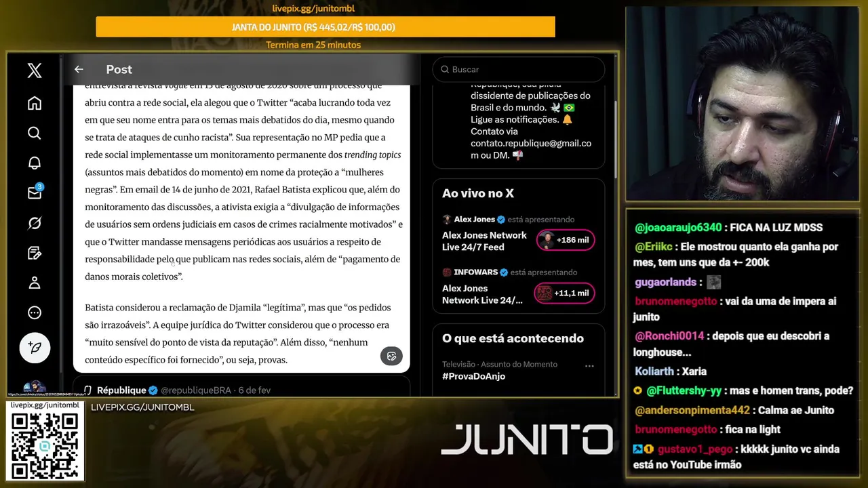Open INFOWARS live count +11,1 mil
The image size is (868, 488).
(x=566, y=293)
